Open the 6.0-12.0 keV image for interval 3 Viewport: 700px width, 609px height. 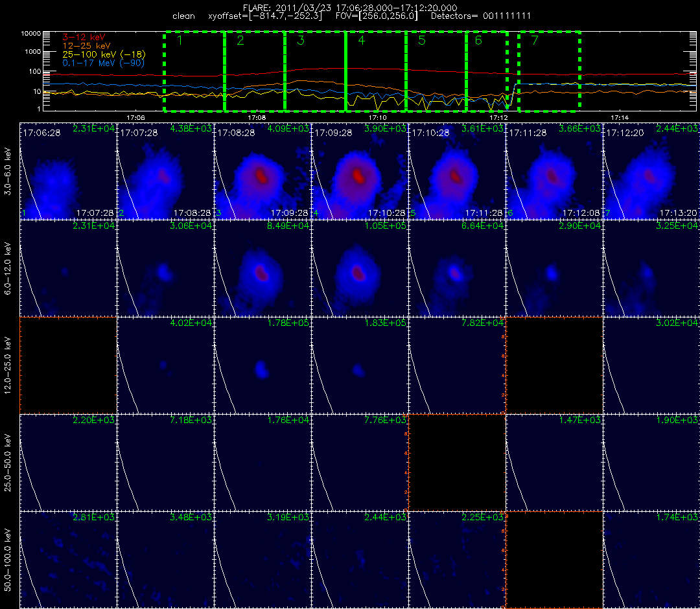click(262, 268)
